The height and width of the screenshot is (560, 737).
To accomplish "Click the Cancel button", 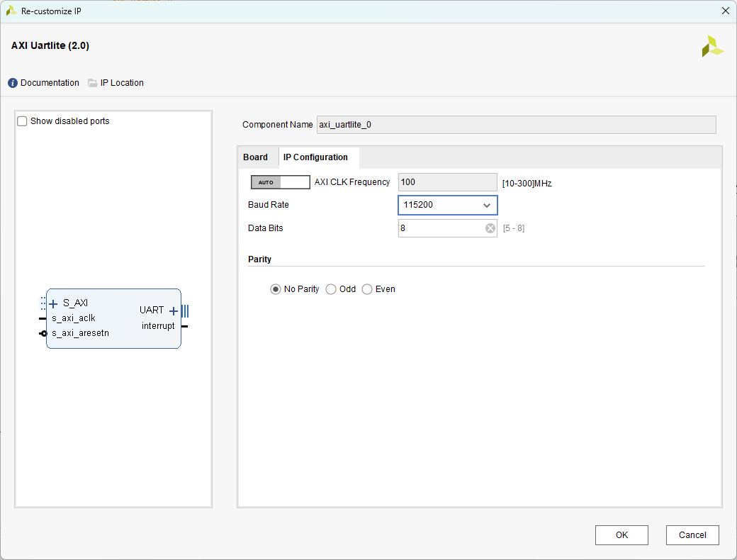I will [692, 535].
